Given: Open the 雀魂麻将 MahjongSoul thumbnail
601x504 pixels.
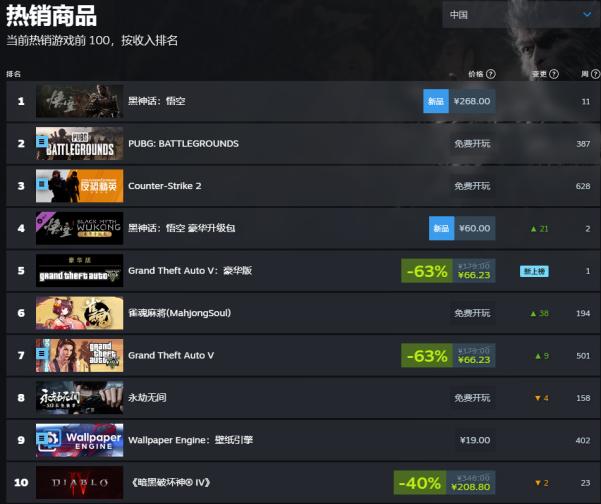Looking at the screenshot, I should [80, 313].
